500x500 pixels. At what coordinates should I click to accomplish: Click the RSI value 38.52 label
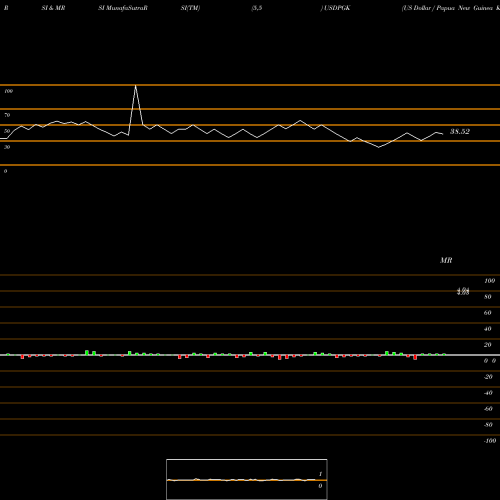click(460, 131)
